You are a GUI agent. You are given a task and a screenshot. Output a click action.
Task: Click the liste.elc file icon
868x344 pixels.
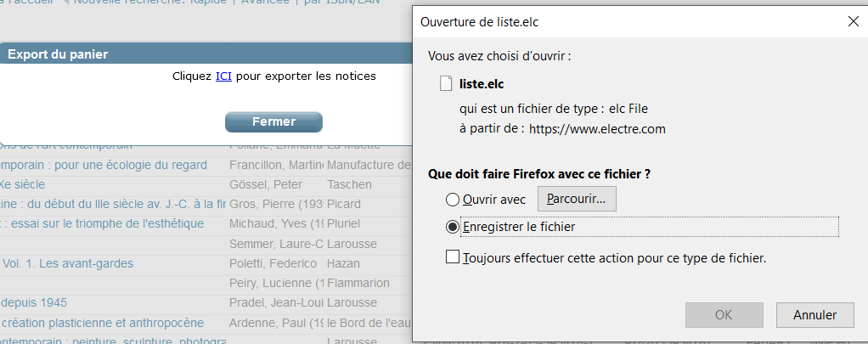pyautogui.click(x=446, y=83)
